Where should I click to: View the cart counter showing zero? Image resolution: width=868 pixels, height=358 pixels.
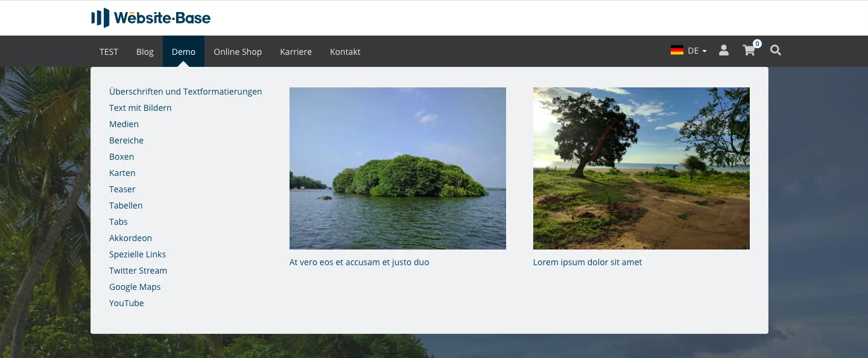tap(757, 43)
